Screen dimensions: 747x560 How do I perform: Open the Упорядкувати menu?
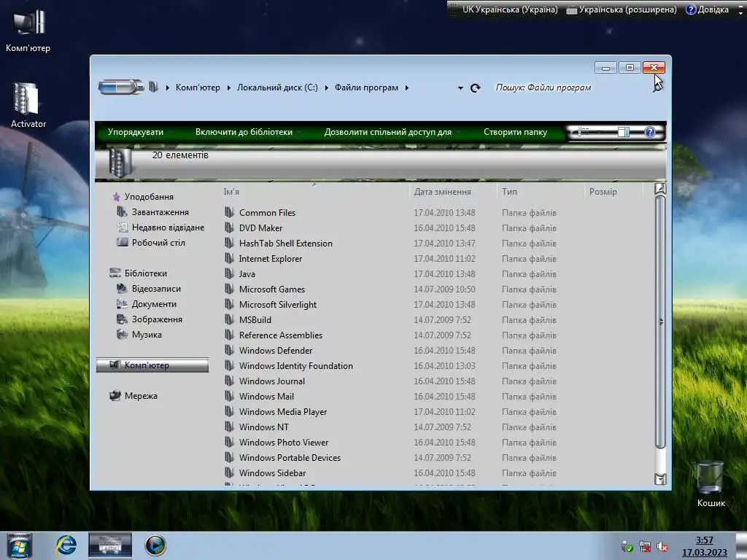(x=135, y=132)
